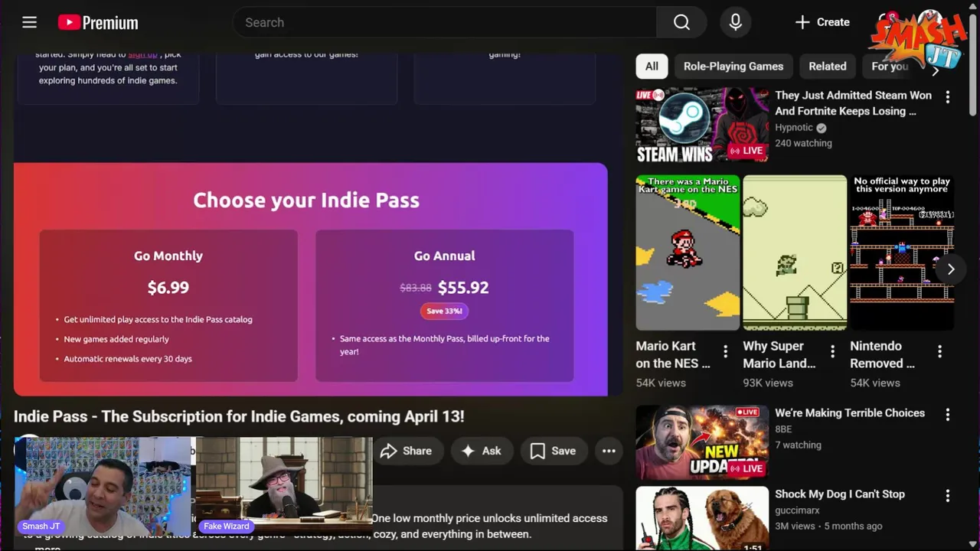Viewport: 980px width, 551px height.
Task: Click the 8BE channel name
Action: point(783,429)
